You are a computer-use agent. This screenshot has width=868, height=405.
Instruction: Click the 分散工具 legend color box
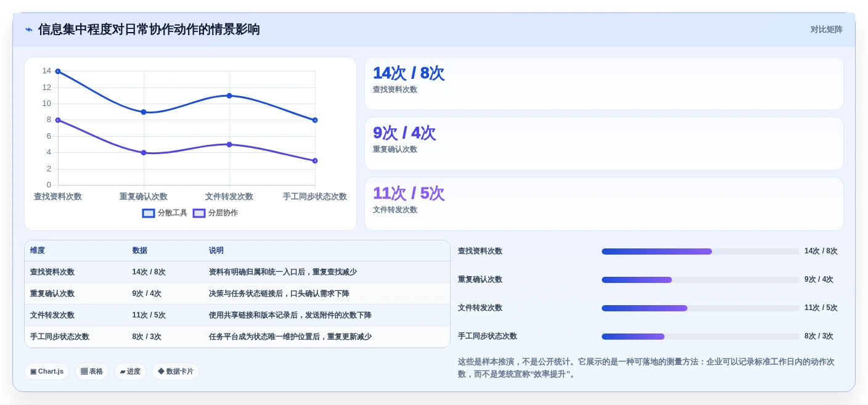click(149, 213)
